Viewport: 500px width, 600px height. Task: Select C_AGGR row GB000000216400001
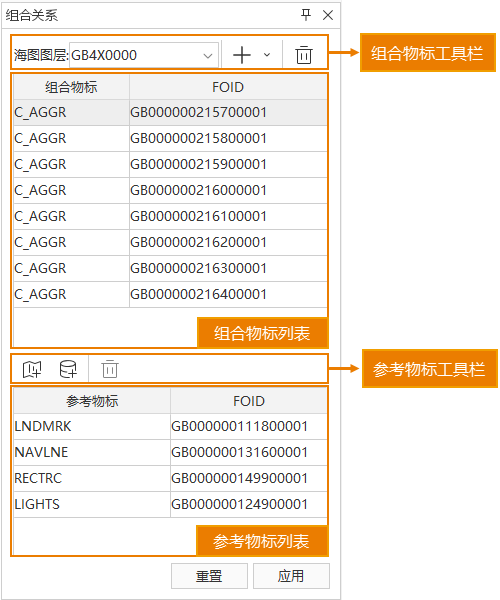(170, 294)
